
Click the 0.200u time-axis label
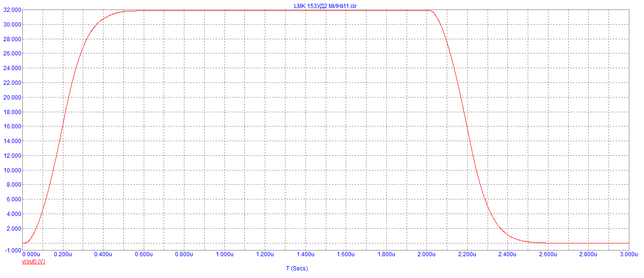(x=63, y=255)
